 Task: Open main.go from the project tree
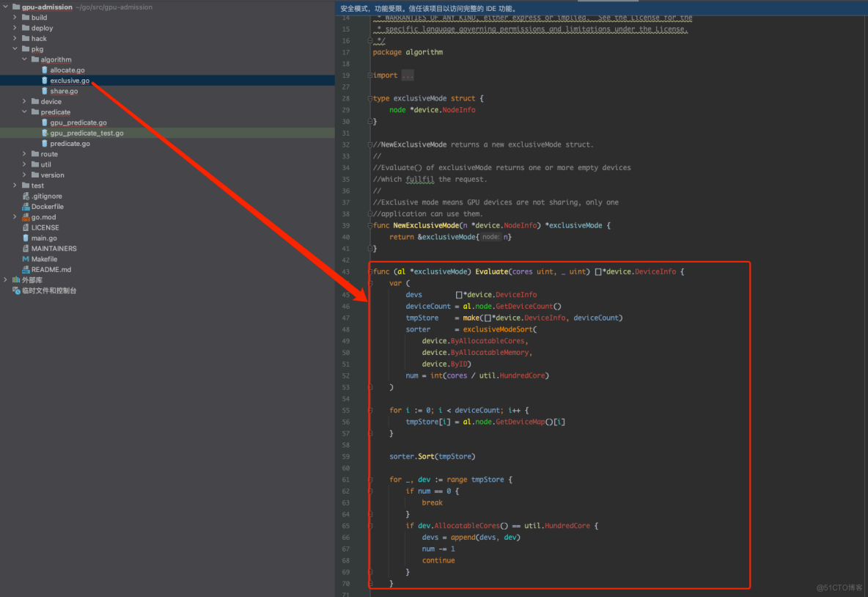[44, 238]
